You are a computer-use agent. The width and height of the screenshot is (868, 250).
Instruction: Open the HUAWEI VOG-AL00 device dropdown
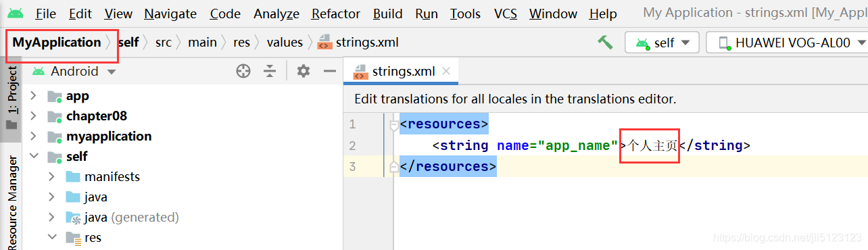coord(787,43)
